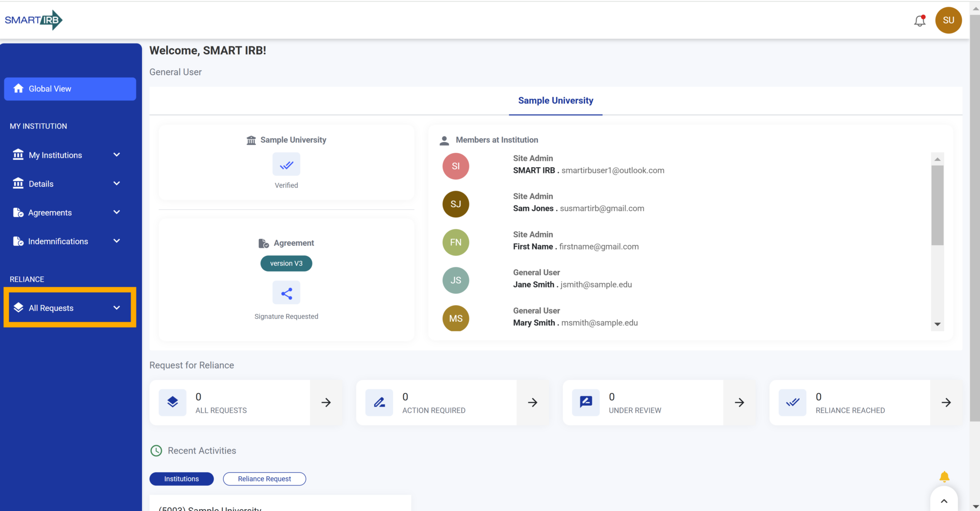Click the yellow bell floating icon
This screenshot has height=511, width=980.
(944, 477)
